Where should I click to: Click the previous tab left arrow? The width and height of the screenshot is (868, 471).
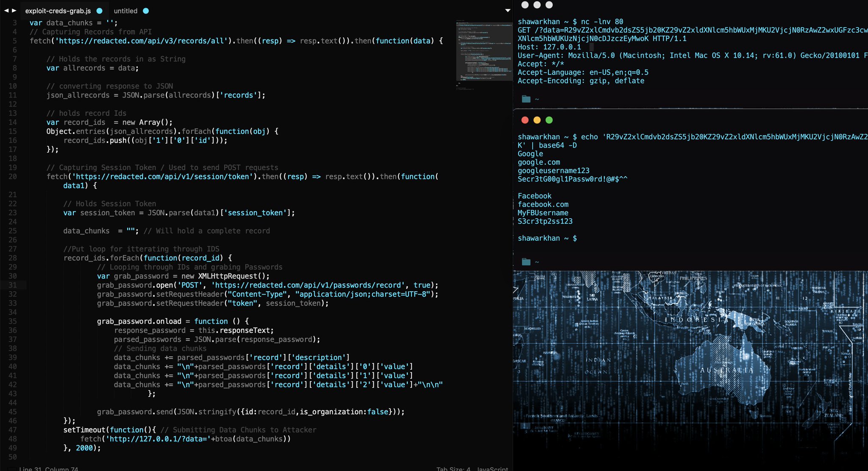click(6, 11)
